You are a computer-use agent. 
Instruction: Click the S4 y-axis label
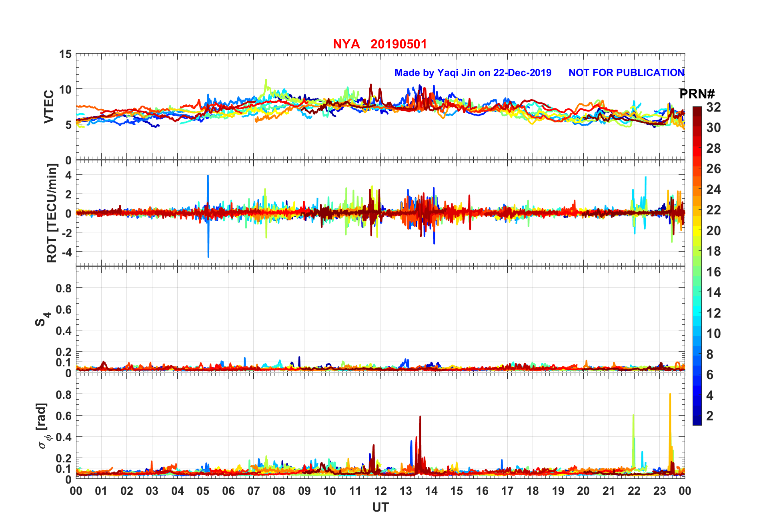click(x=42, y=319)
